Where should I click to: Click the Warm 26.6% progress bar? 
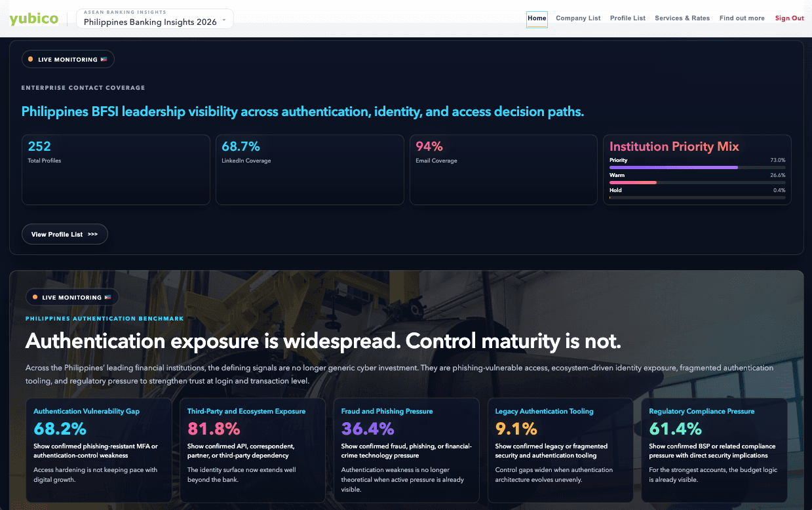(x=697, y=183)
